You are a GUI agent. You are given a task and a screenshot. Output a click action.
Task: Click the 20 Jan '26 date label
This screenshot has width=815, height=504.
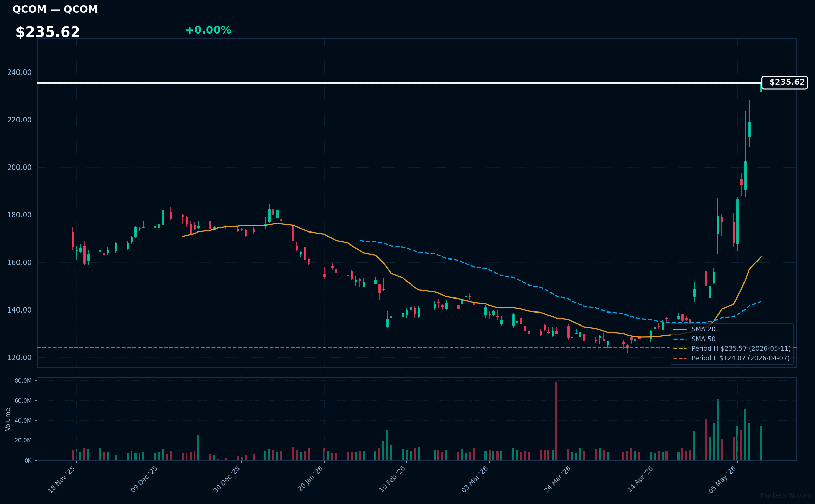pos(310,479)
